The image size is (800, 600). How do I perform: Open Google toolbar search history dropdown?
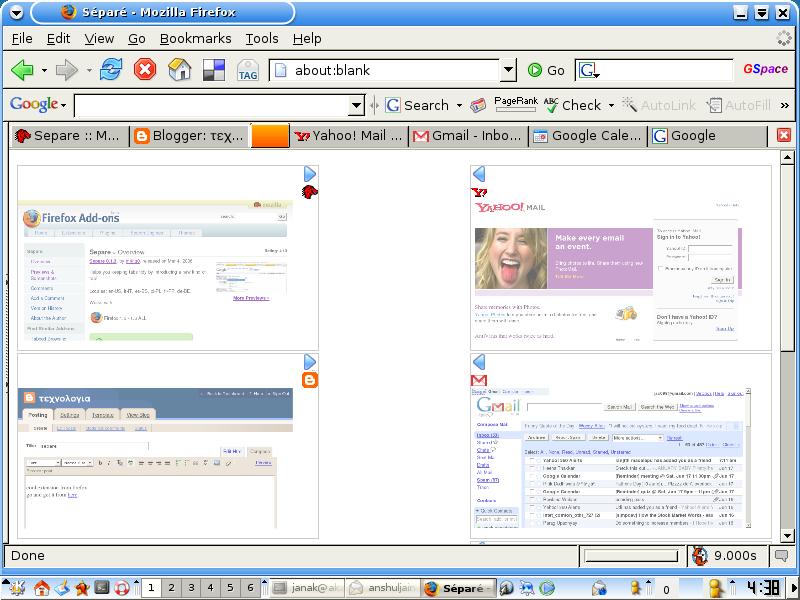coord(357,106)
